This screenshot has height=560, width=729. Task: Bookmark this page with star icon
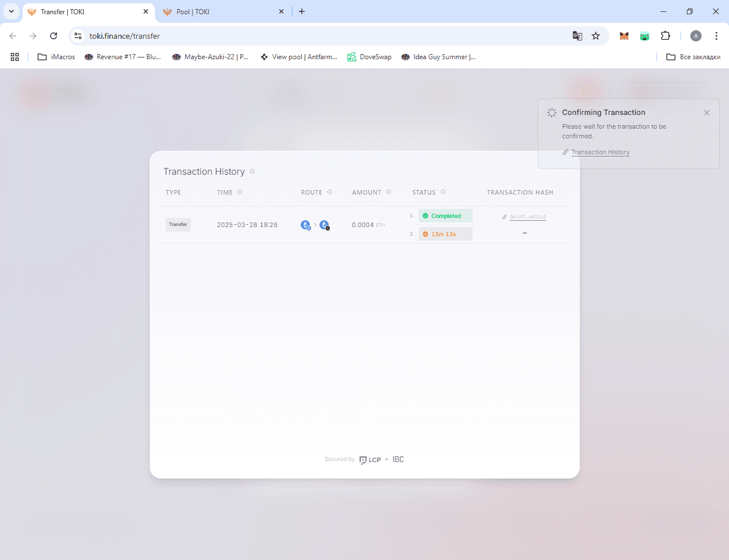(x=596, y=36)
